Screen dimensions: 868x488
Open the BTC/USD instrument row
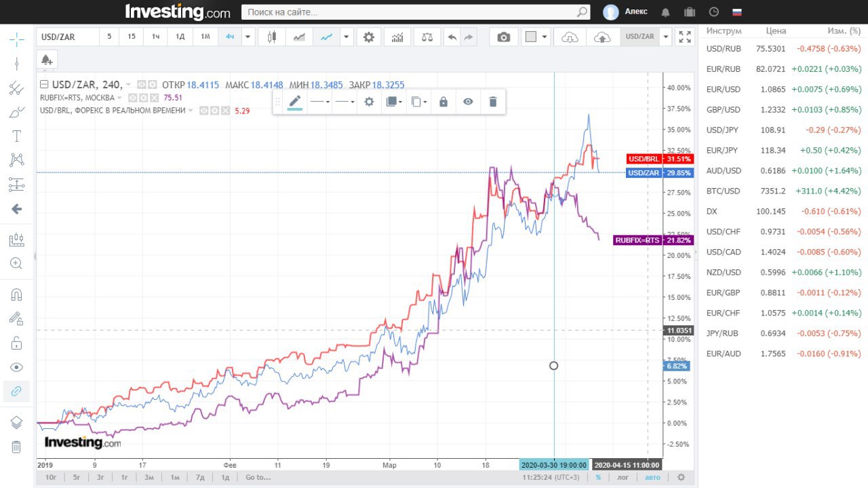point(784,191)
